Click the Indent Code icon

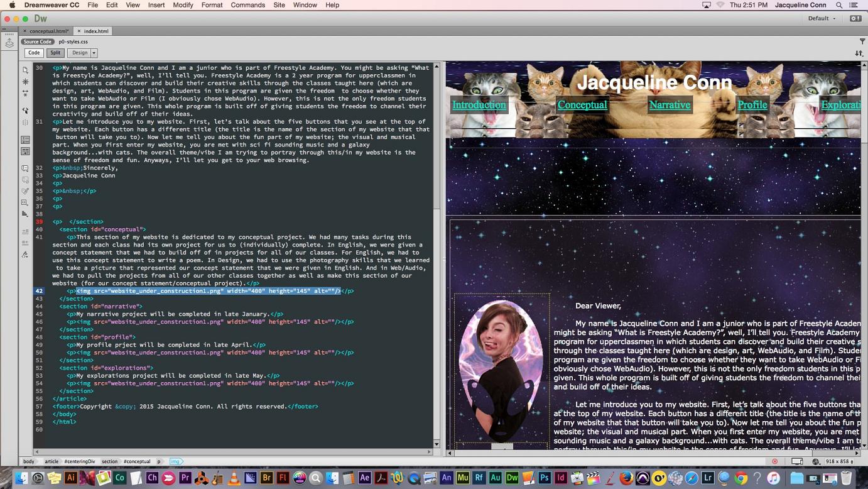[25, 231]
